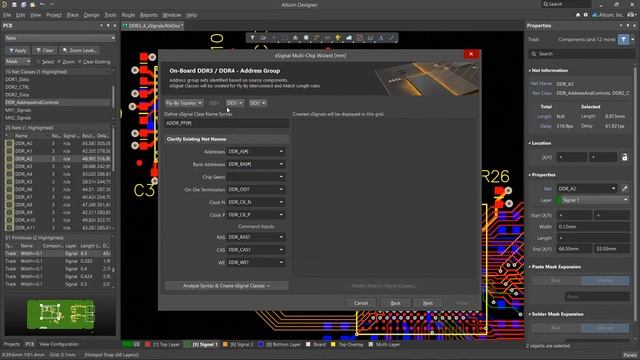Click the lock icon beside Location fields
The width and height of the screenshot is (640, 360).
[x=624, y=157]
